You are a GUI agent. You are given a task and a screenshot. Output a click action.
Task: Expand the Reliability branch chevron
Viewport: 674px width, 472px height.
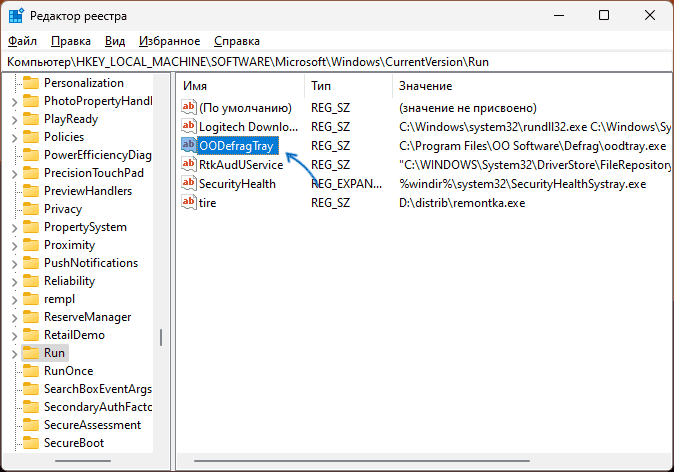pyautogui.click(x=13, y=281)
